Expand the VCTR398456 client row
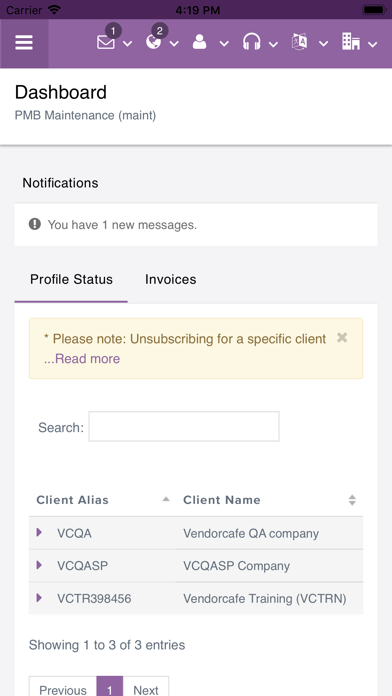 click(39, 598)
